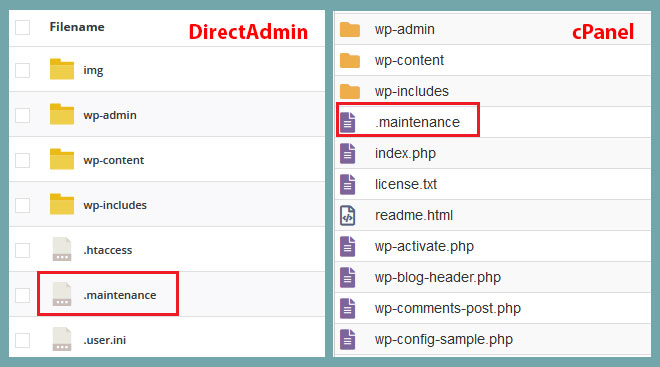
Task: Click the wp-activate.php file icon
Action: click(347, 246)
